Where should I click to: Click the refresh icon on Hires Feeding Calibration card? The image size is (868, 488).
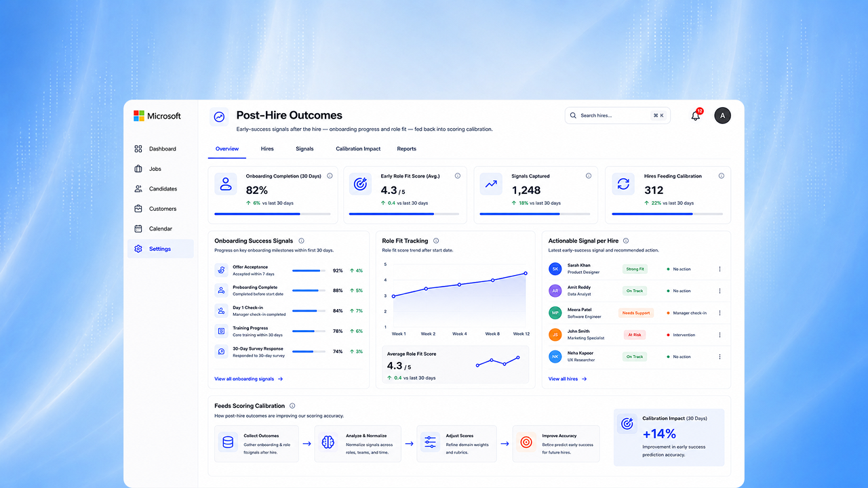[x=623, y=184]
